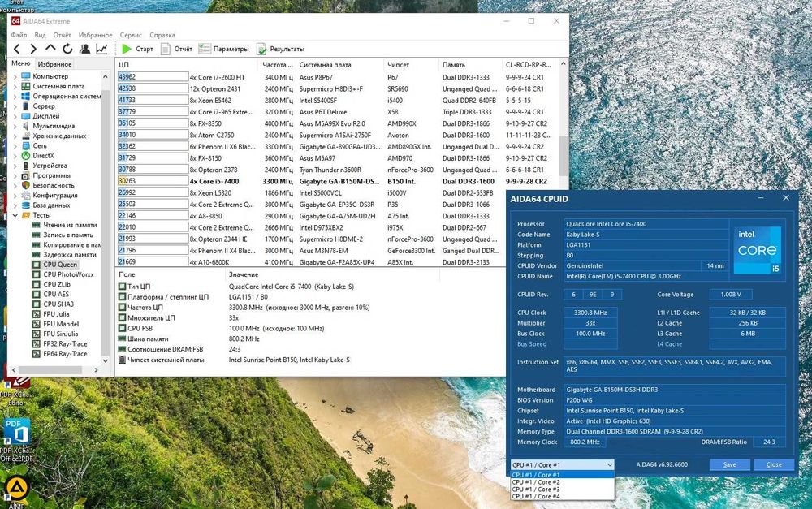Select FPU Mandel test
The width and height of the screenshot is (812, 509).
61,324
